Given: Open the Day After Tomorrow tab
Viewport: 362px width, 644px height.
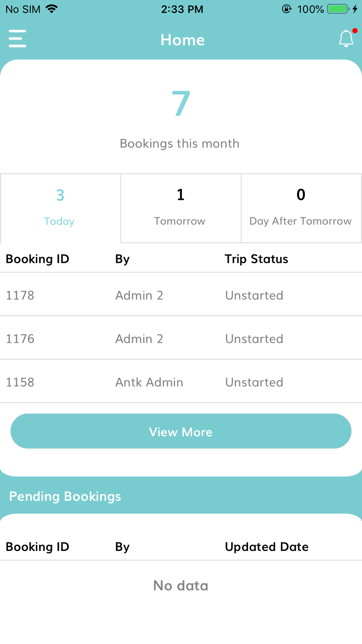Looking at the screenshot, I should (301, 208).
